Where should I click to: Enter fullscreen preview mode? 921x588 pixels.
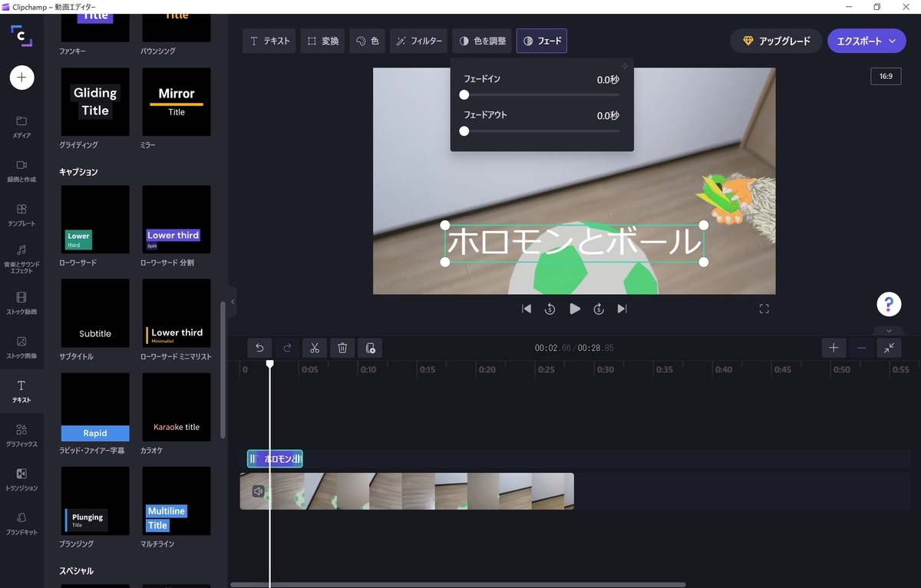point(764,309)
